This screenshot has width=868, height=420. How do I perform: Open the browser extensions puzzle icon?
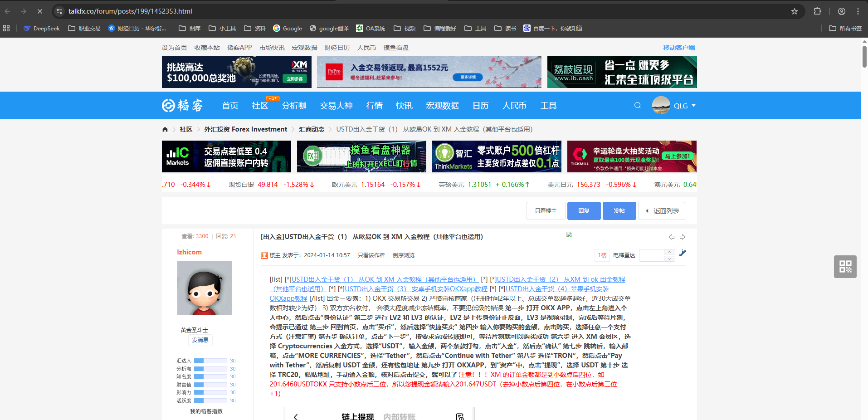[x=817, y=11]
